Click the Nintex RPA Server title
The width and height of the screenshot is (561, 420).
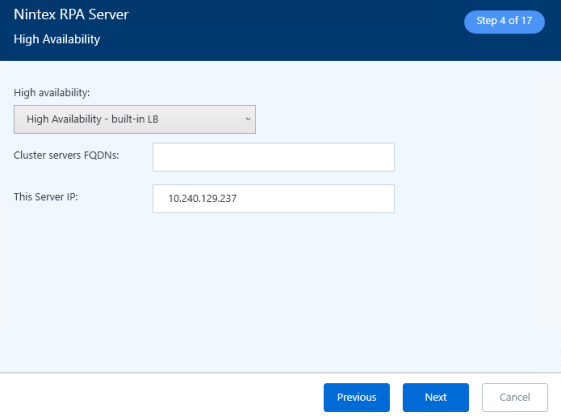click(71, 14)
